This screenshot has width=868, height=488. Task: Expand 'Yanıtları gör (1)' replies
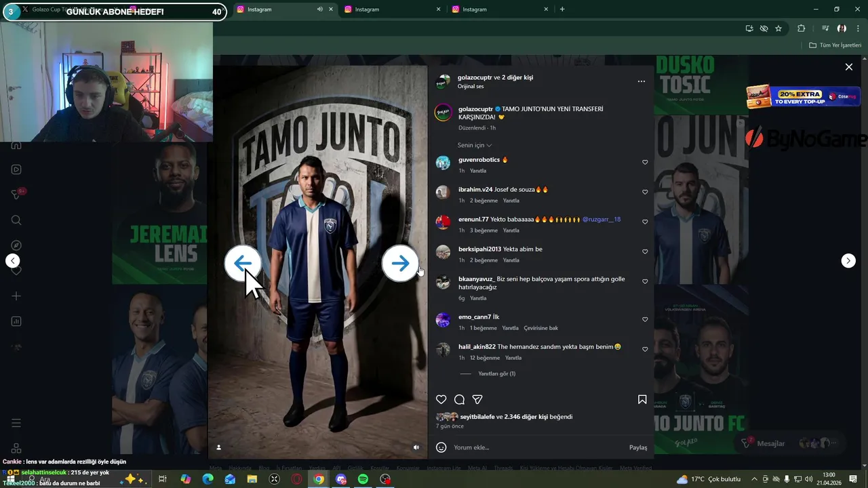click(496, 373)
